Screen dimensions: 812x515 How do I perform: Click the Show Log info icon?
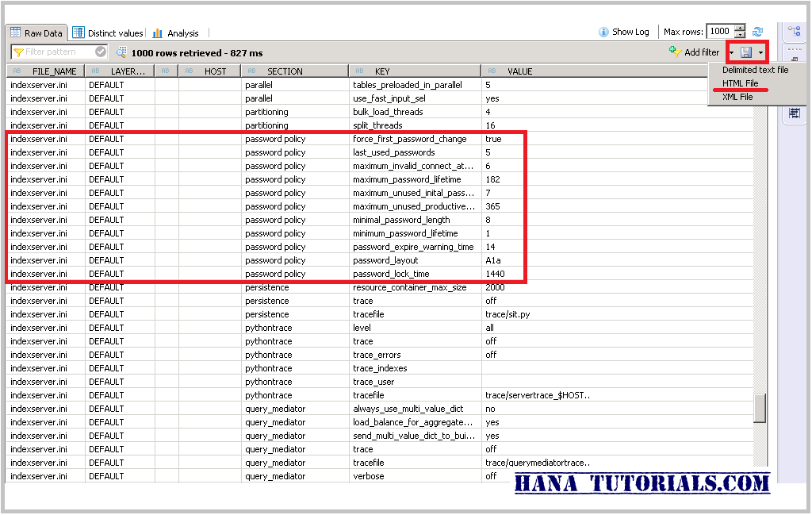click(603, 32)
